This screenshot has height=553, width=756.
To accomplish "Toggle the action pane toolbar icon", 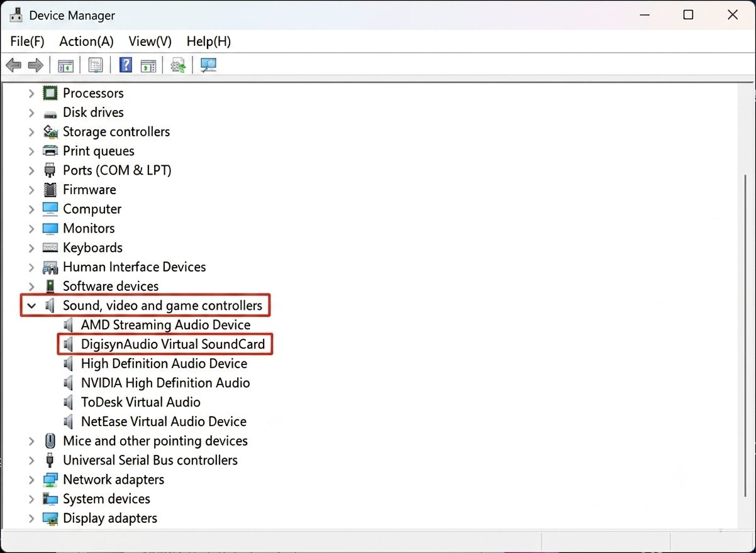I will click(148, 65).
